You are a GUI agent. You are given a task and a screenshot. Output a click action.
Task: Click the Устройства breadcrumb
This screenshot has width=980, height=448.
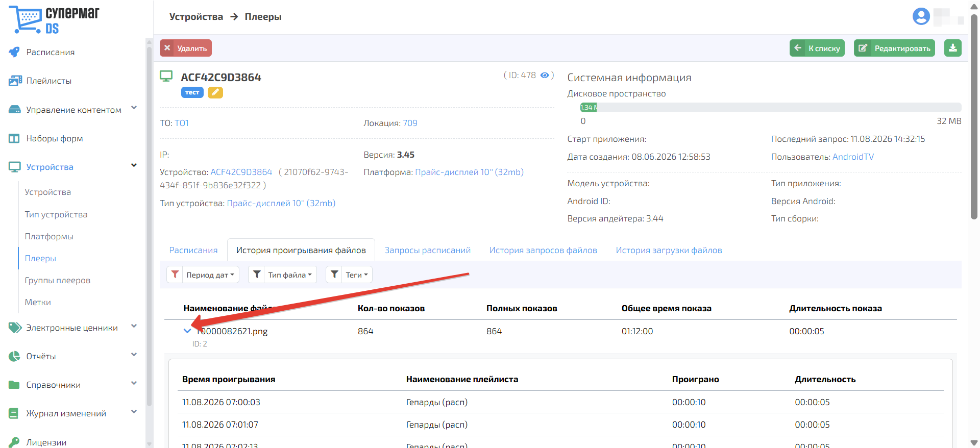point(196,17)
